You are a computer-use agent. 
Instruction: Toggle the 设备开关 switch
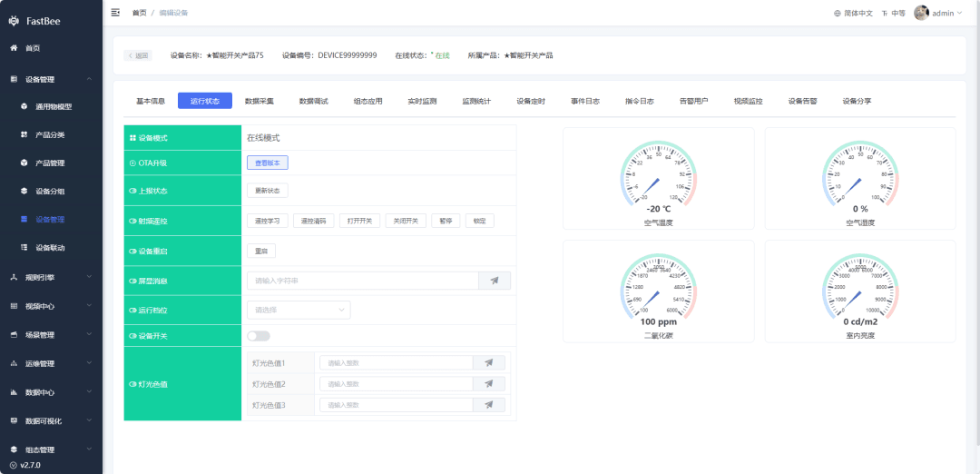point(258,336)
